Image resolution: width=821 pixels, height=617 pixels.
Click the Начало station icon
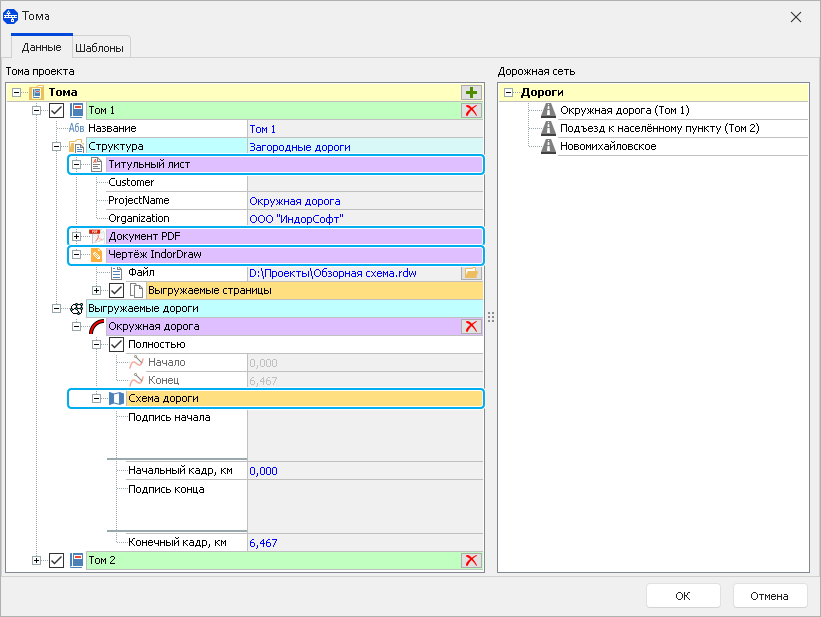tap(137, 362)
